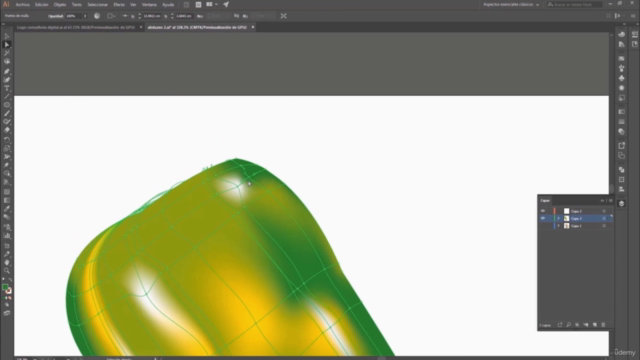The height and width of the screenshot is (360, 640).
Task: Show hidden layer Capa 1 visibility box
Action: 543,226
